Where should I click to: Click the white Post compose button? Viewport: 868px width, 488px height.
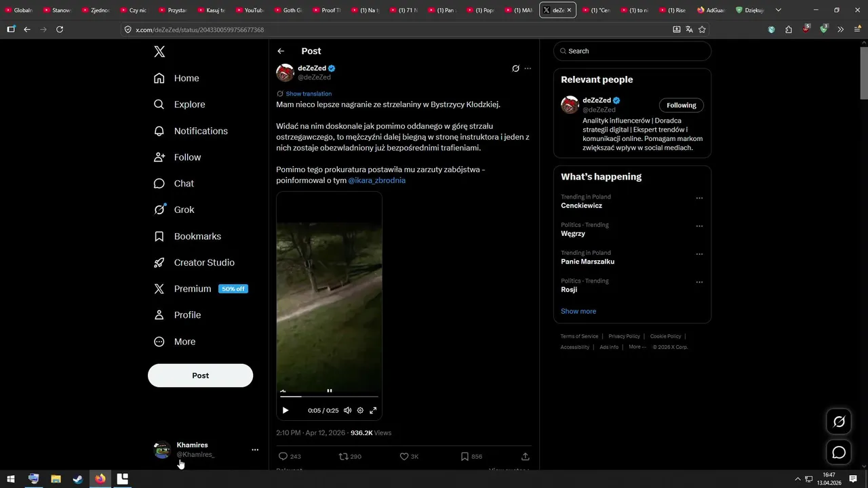click(x=200, y=375)
